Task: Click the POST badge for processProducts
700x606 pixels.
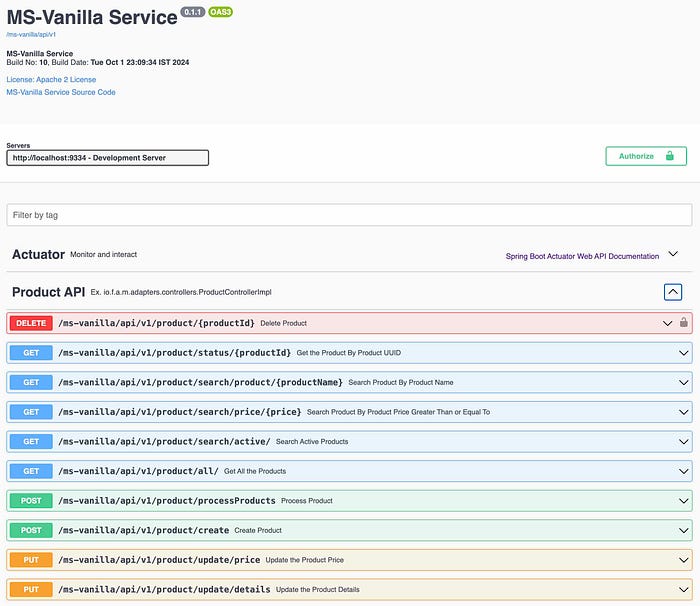Action: point(31,501)
